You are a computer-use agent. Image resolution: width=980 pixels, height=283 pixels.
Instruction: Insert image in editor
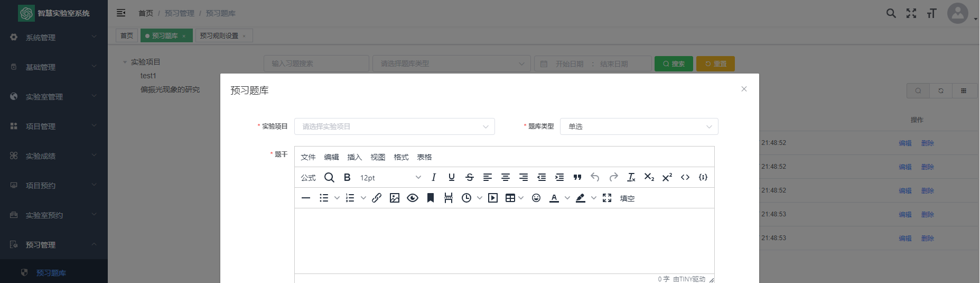395,198
